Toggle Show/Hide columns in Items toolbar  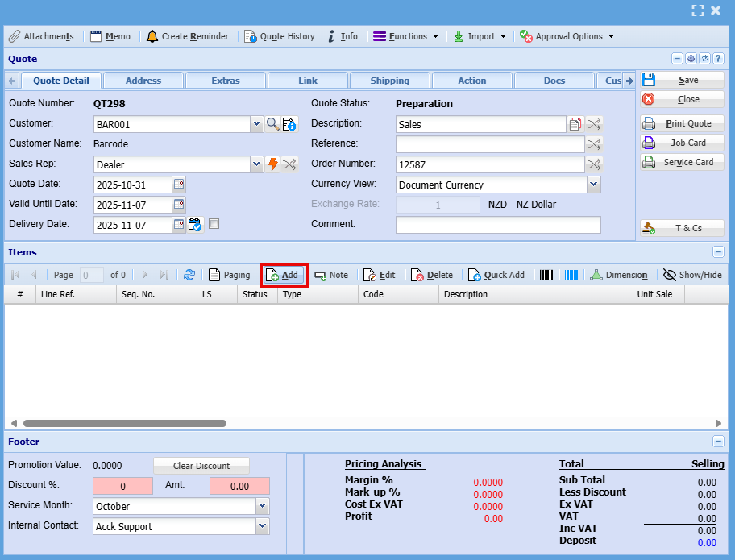(692, 275)
